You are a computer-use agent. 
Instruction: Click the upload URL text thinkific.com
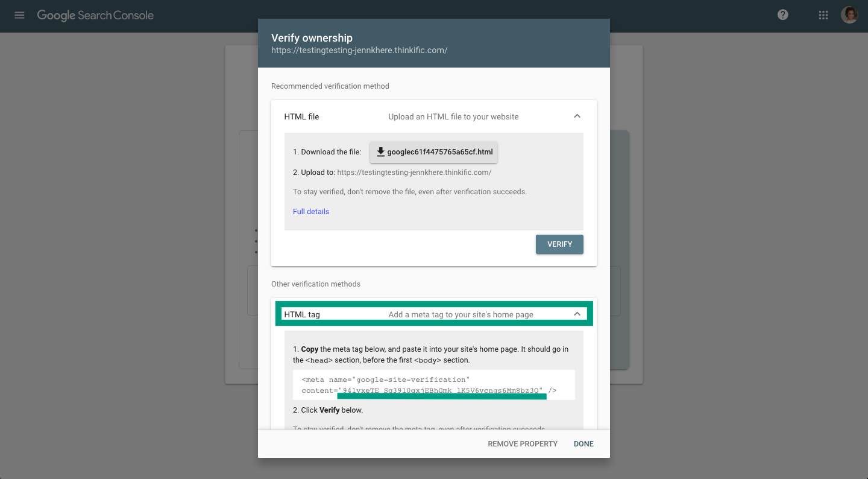click(x=414, y=173)
